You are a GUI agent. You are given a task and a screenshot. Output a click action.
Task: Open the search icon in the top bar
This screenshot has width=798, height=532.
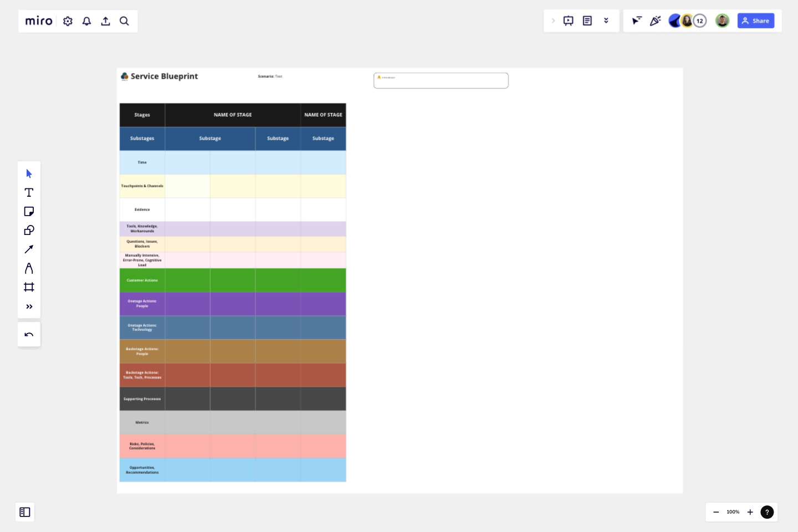pos(124,21)
